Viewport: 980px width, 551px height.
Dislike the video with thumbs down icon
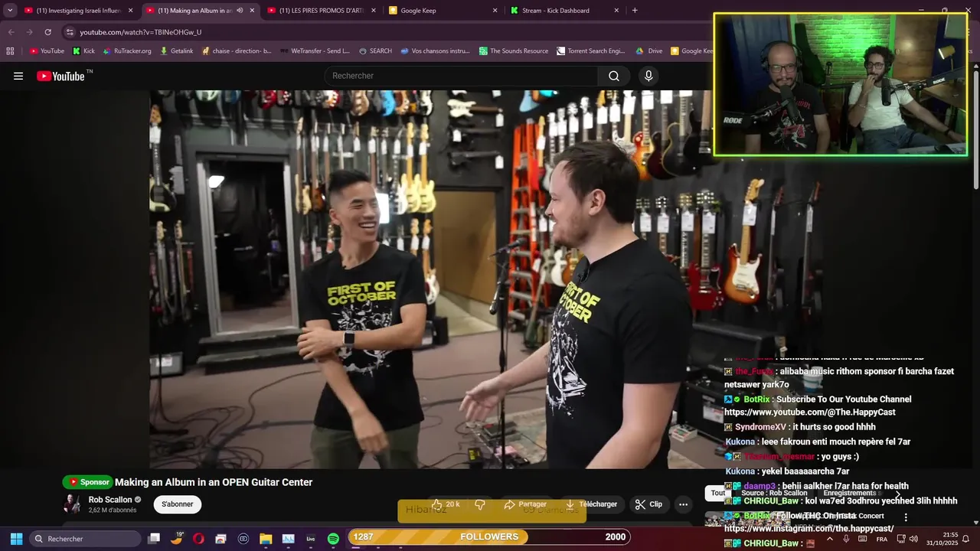click(480, 504)
